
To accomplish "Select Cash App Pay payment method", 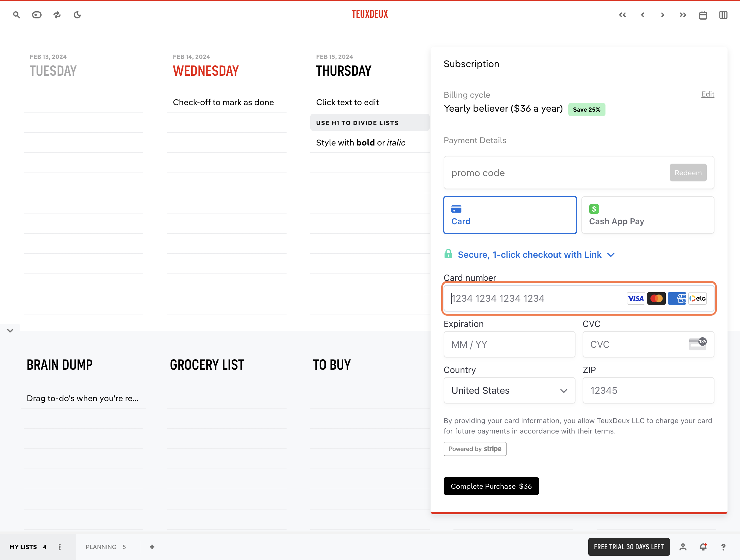I will tap(648, 215).
